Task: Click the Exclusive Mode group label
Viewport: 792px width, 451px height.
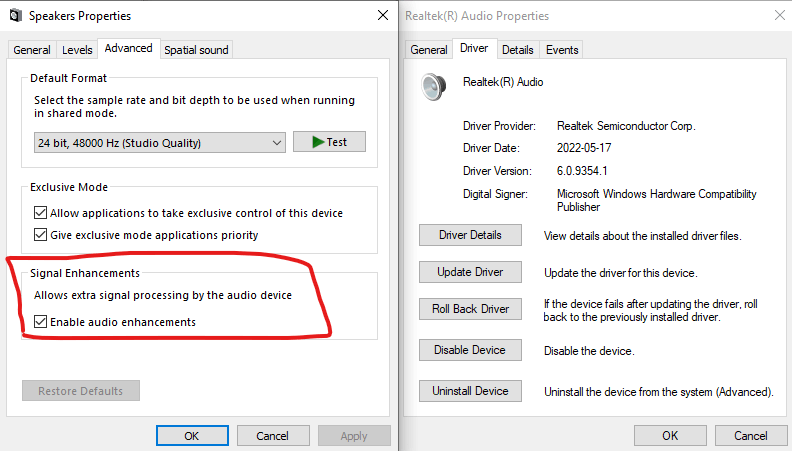Action: [69, 187]
